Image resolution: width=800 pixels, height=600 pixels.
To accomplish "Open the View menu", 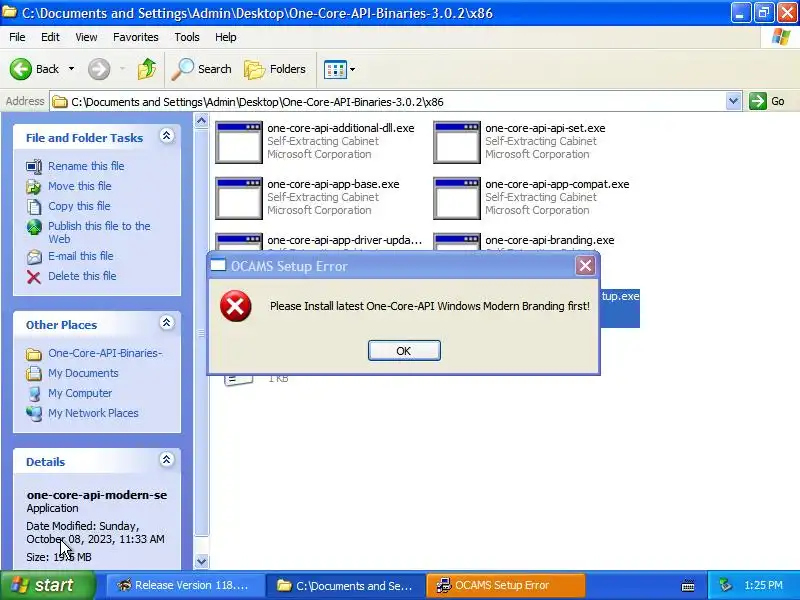I will click(x=86, y=37).
